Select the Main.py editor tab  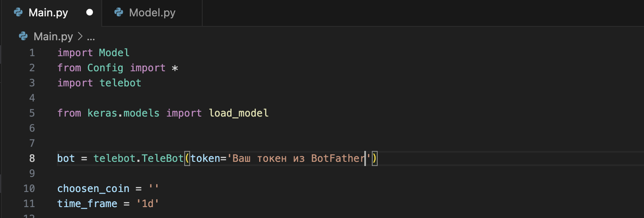coord(50,13)
